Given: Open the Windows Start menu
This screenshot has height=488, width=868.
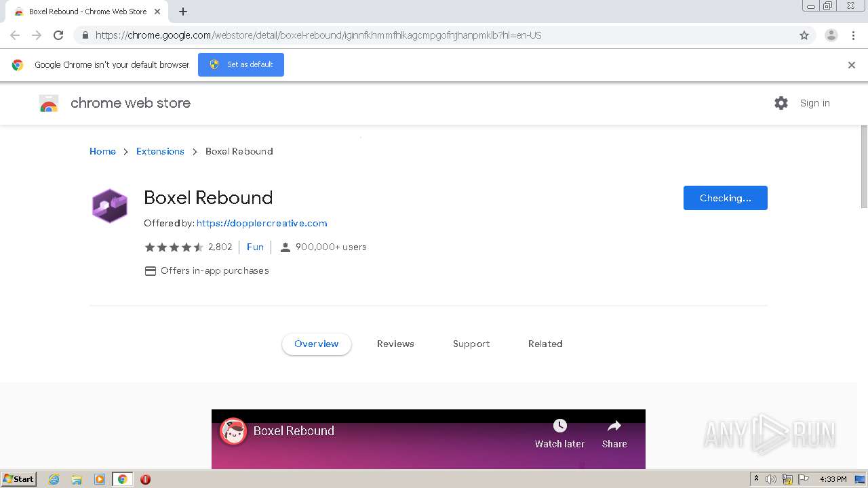Looking at the screenshot, I should 18,479.
